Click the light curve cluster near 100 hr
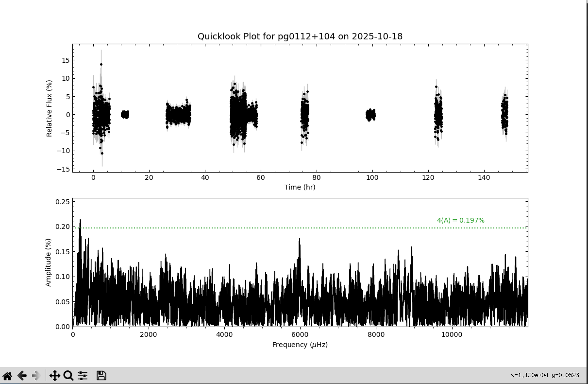This screenshot has width=588, height=384. (x=370, y=115)
